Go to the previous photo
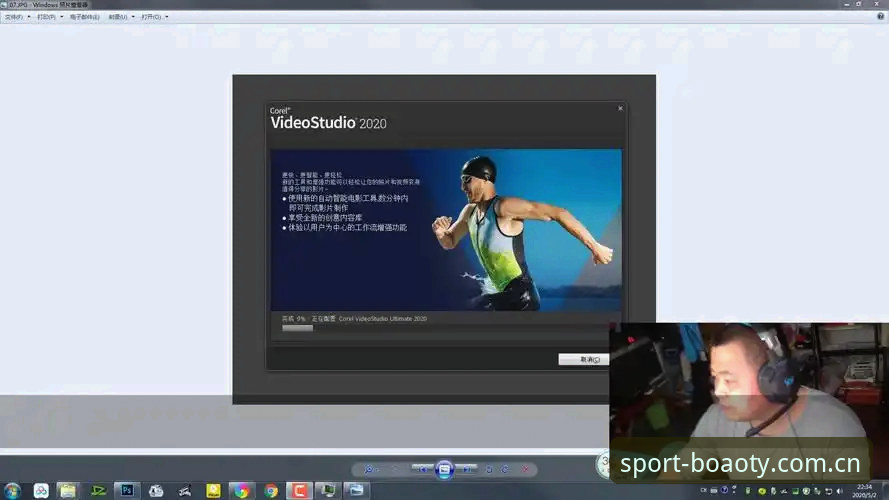889x500 pixels. click(x=422, y=469)
